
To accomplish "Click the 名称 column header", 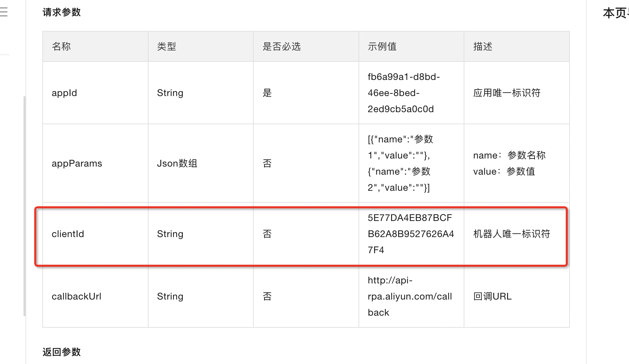I will (61, 46).
